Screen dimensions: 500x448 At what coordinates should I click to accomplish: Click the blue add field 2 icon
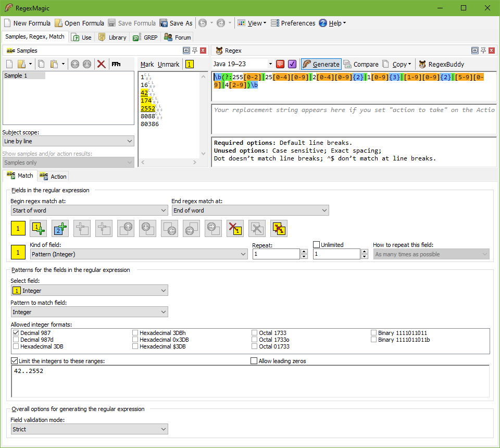coord(60,228)
